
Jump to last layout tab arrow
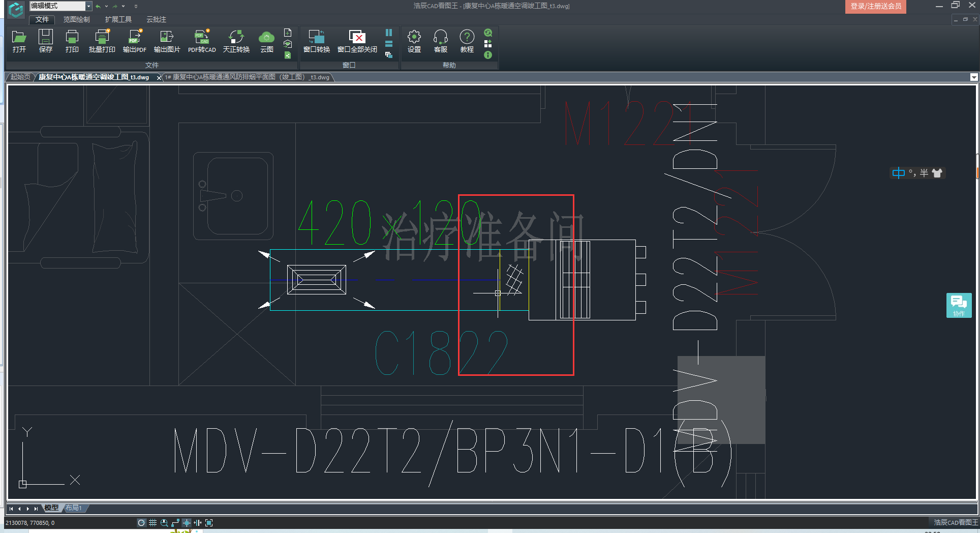[x=36, y=509]
